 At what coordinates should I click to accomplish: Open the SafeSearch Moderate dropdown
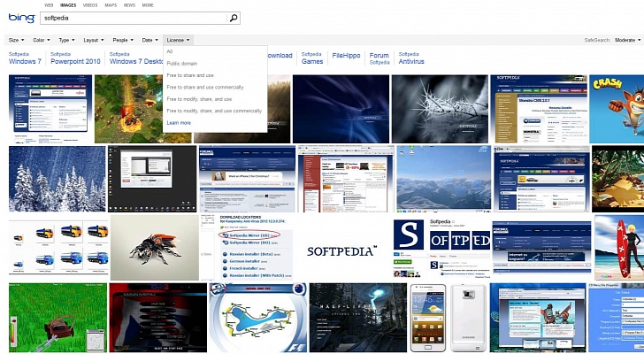(627, 40)
